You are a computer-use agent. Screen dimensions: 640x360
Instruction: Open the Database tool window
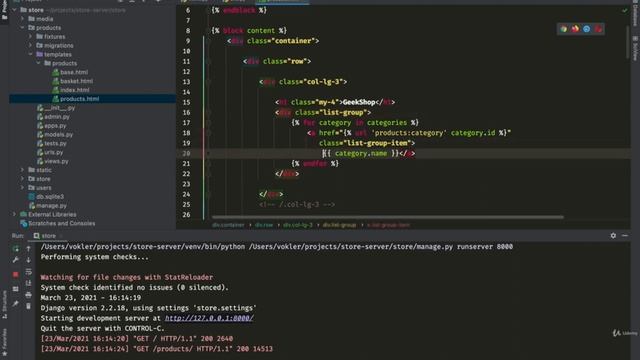pyautogui.click(x=636, y=14)
